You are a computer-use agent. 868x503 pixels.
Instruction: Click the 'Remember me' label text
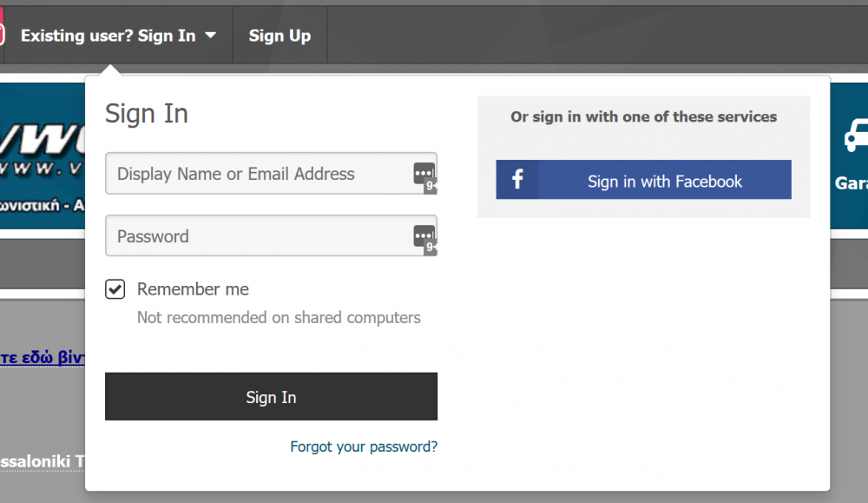pos(193,289)
